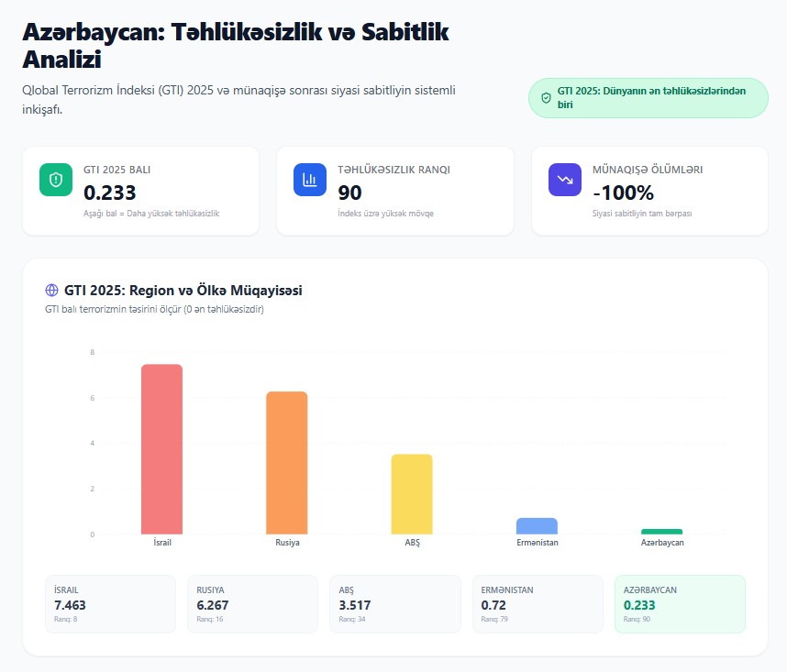This screenshot has height=672, width=787.
Task: Select the yellow ABŞ bar in chart
Action: pyautogui.click(x=412, y=494)
